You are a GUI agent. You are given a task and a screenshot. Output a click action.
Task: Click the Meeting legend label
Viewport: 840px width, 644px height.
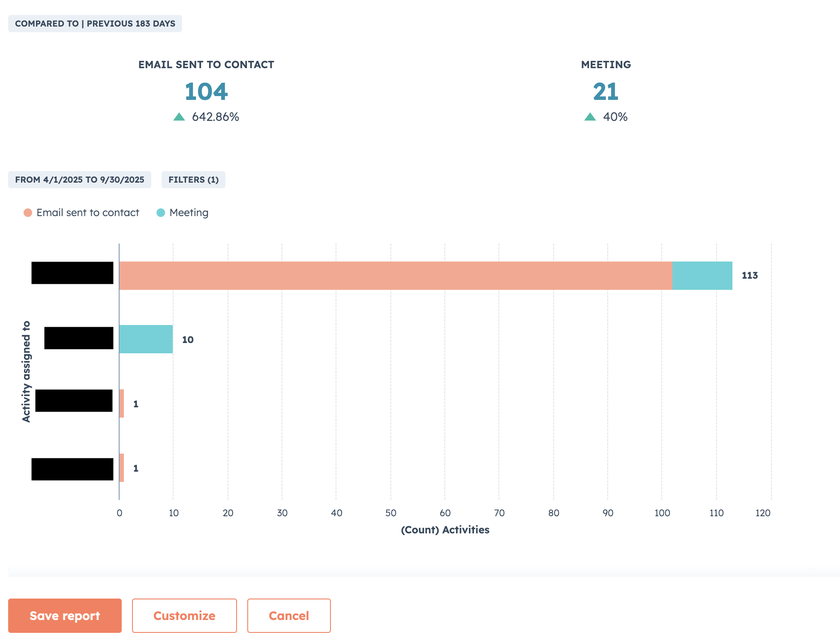tap(189, 213)
